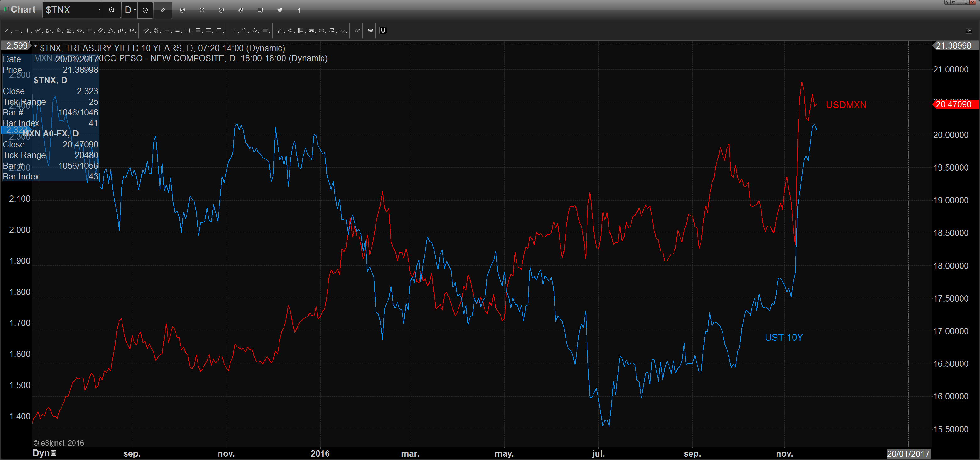Expand the ellipse tool dropdown arrow

point(84,32)
